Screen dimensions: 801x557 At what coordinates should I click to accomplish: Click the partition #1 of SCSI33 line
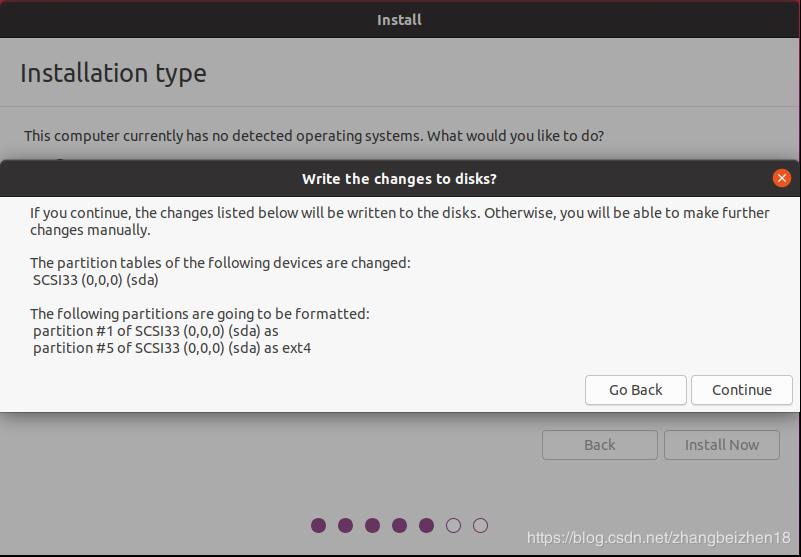(162, 331)
